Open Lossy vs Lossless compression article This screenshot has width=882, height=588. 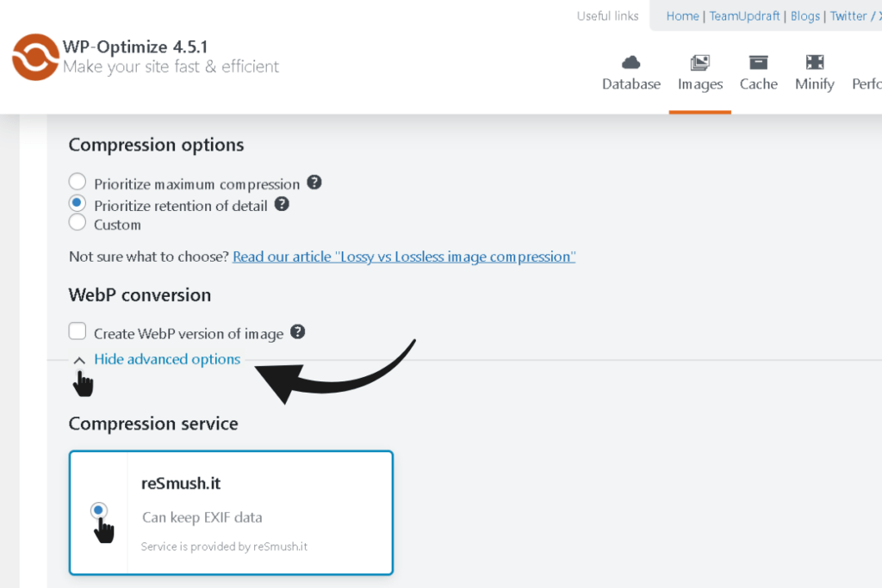pyautogui.click(x=404, y=257)
